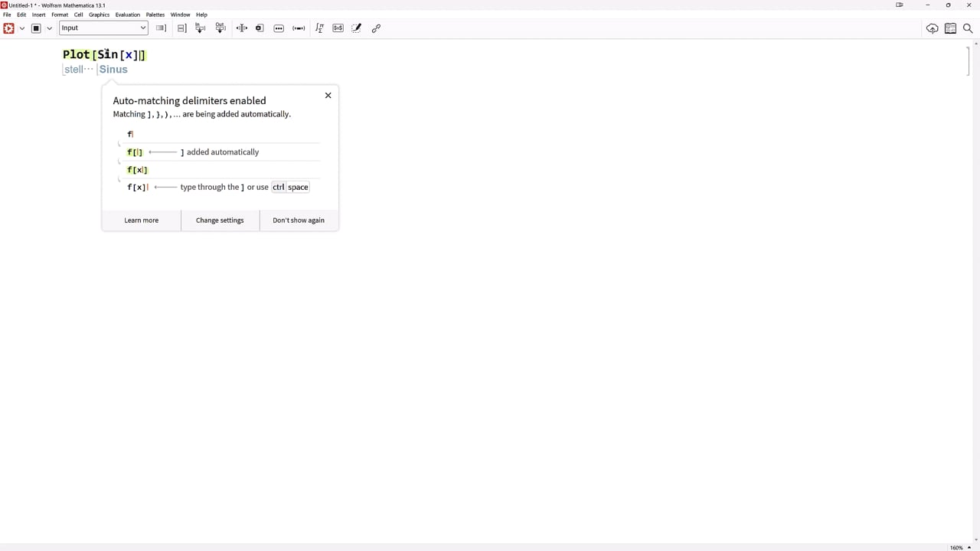Click the cell bracket toolbar icon
Image resolution: width=980 pixels, height=551 pixels.
tap(161, 28)
